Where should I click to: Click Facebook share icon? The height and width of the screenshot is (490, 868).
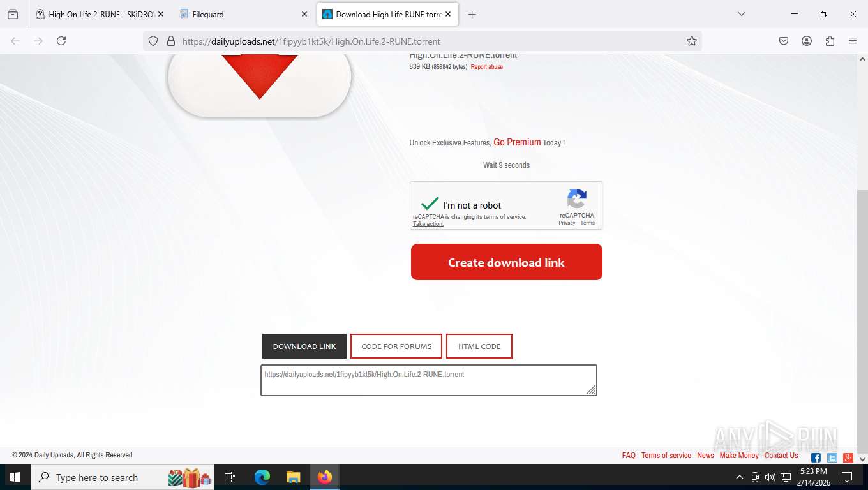click(816, 458)
